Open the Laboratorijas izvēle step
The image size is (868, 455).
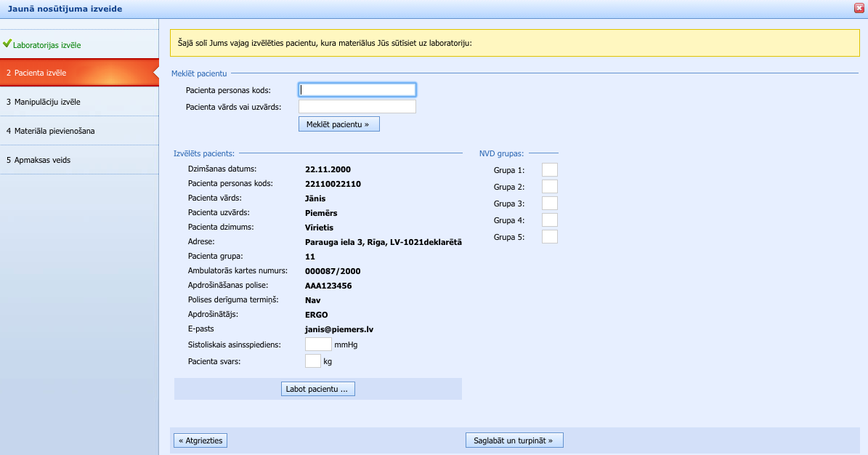[x=47, y=45]
